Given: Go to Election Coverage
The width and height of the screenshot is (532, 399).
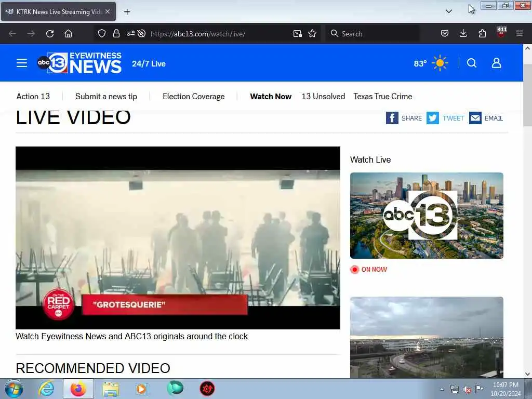Looking at the screenshot, I should coord(194,96).
